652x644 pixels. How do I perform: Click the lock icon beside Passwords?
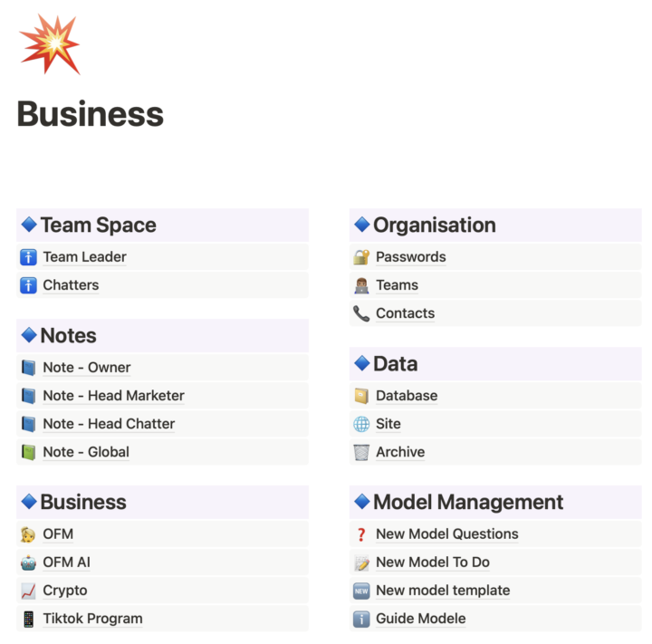361,257
